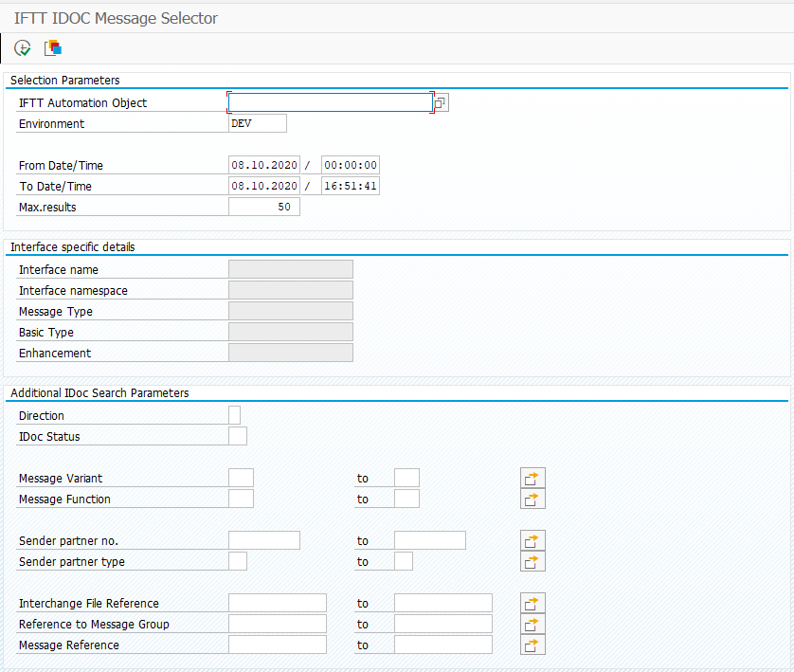
Task: Click the Get Variant icon in the toolbar
Action: 53,47
